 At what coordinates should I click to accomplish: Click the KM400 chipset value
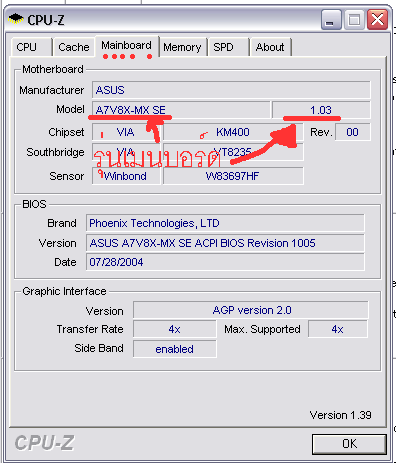coord(233,132)
